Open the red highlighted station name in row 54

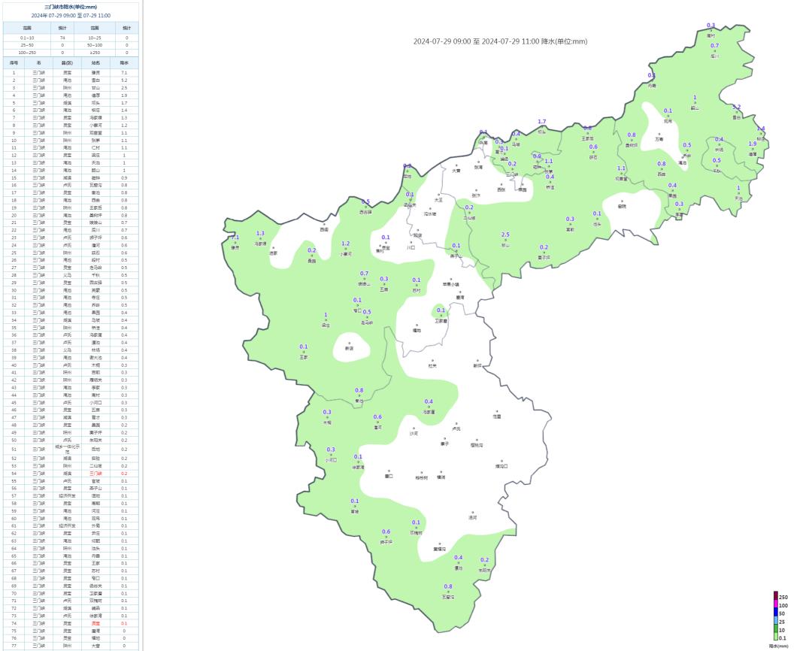(95, 474)
